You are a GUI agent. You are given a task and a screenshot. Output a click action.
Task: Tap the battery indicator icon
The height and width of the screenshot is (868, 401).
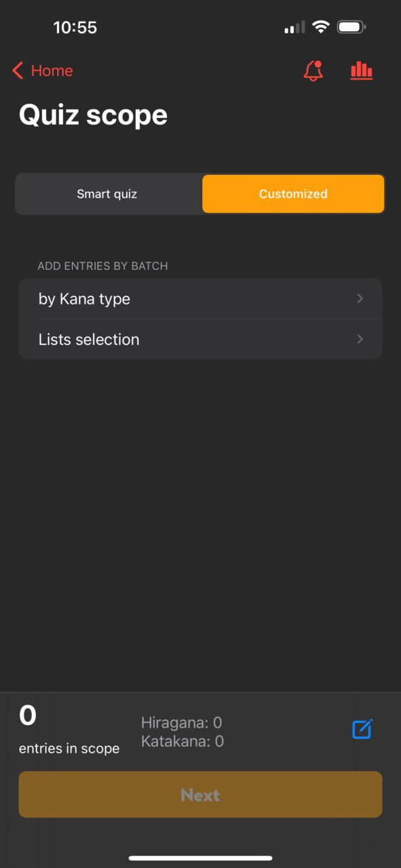click(x=351, y=27)
